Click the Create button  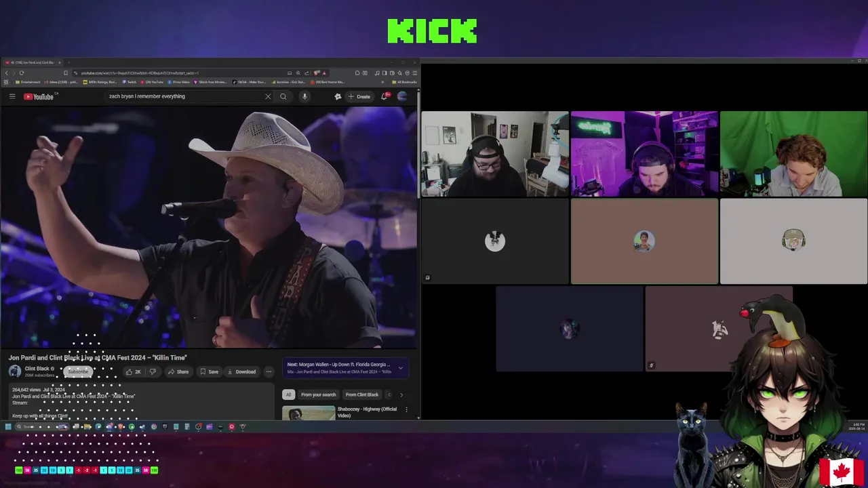[x=359, y=96]
